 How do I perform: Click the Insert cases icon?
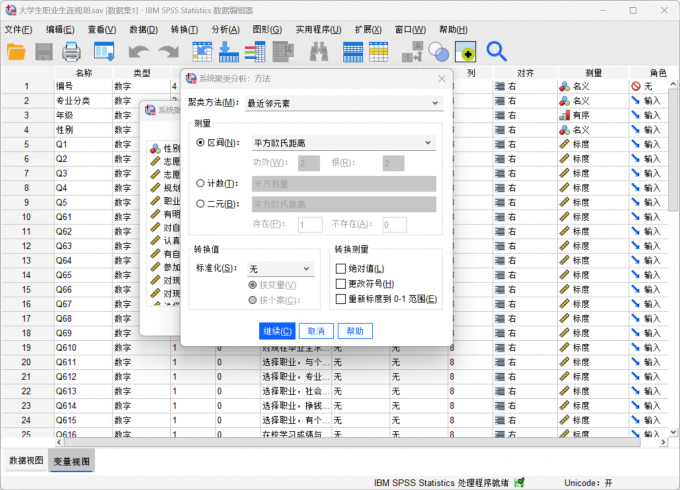click(x=353, y=52)
